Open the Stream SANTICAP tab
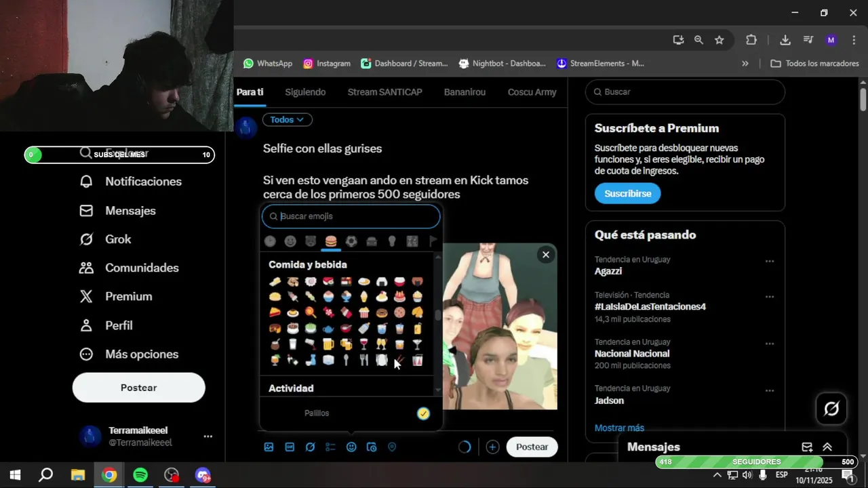This screenshot has height=488, width=868. click(x=384, y=92)
